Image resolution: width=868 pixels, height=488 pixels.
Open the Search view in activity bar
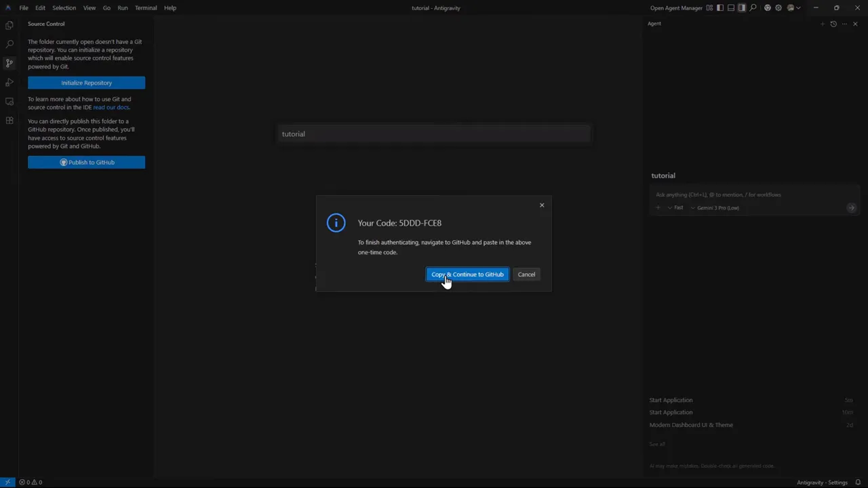(x=9, y=43)
